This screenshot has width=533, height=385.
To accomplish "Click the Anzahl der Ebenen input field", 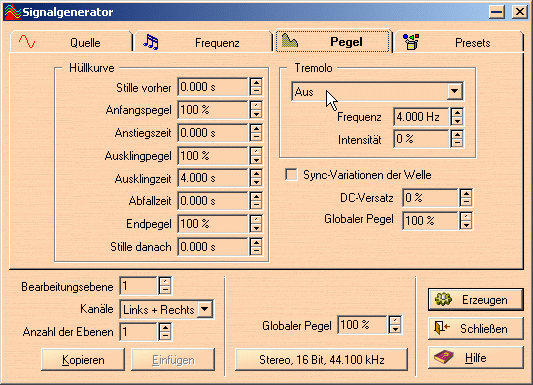I will tap(139, 332).
